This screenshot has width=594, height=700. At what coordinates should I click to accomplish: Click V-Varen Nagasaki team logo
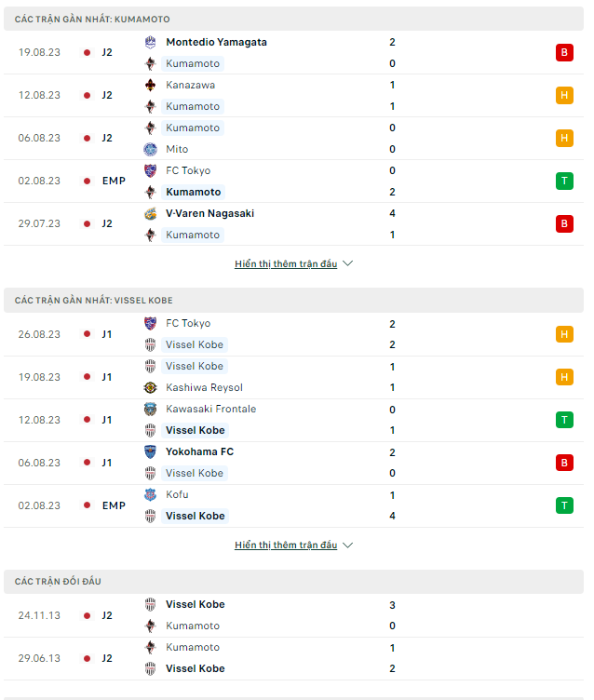coord(150,213)
